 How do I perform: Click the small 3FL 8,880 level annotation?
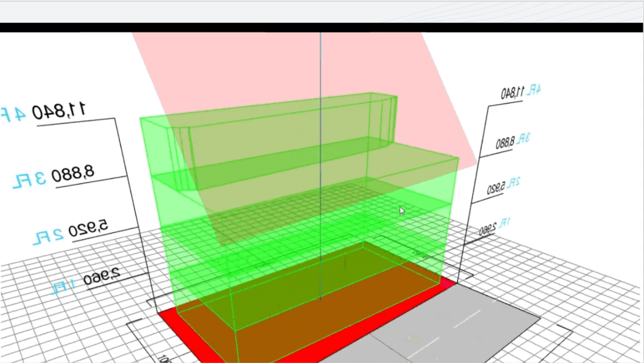coord(513,140)
